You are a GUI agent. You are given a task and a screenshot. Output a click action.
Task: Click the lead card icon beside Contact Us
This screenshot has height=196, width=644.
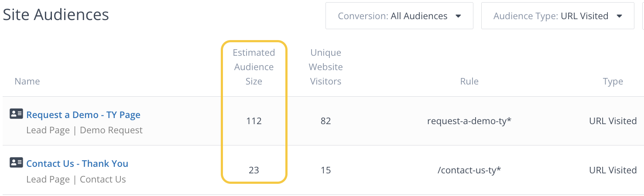point(16,163)
